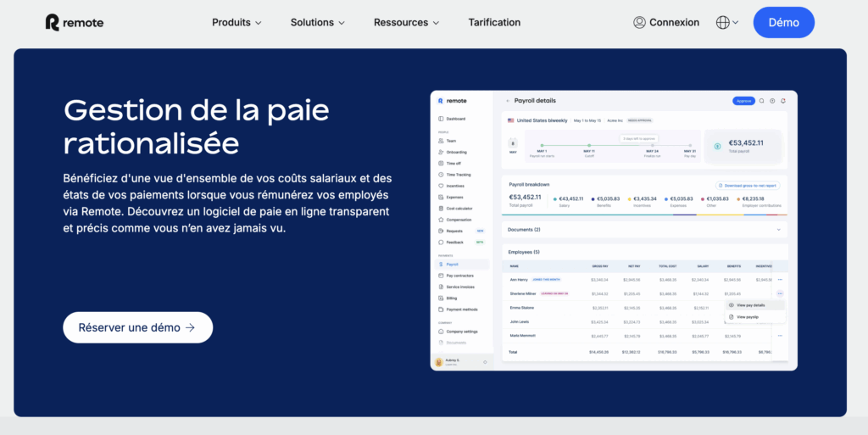Click the Cost calculator icon

tap(441, 209)
